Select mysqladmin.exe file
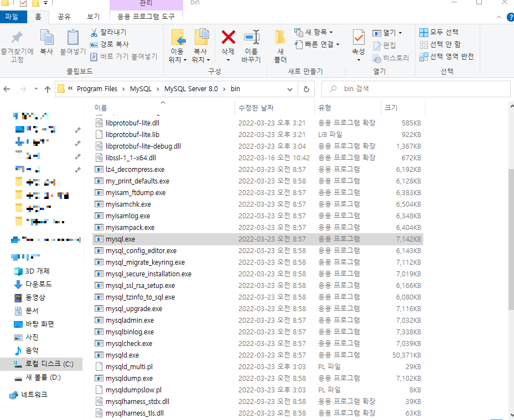 pos(258,321)
